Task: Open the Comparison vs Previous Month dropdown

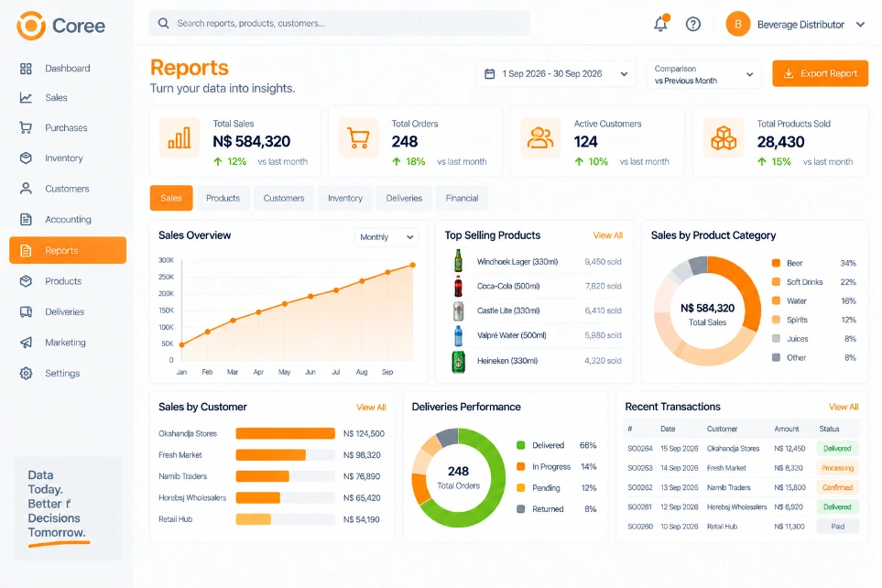Action: click(x=703, y=74)
